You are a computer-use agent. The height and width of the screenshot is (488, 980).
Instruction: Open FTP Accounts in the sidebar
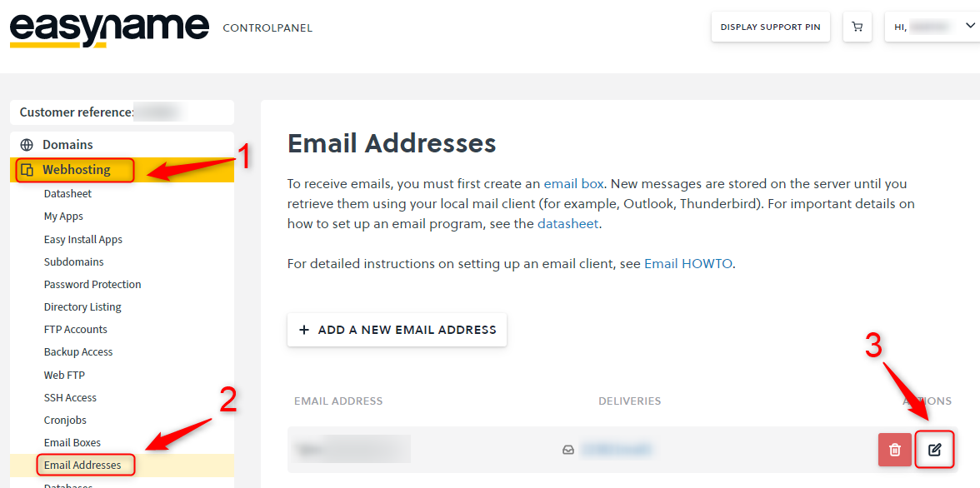point(76,329)
